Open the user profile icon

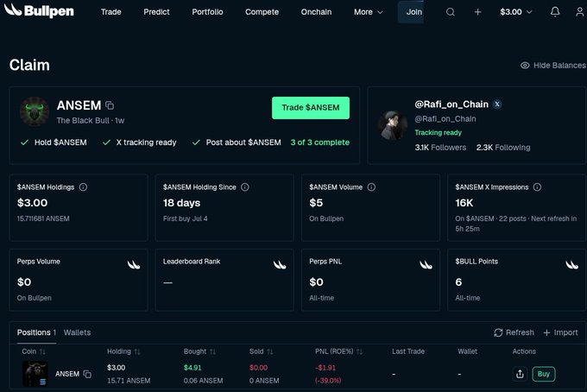pyautogui.click(x=580, y=12)
